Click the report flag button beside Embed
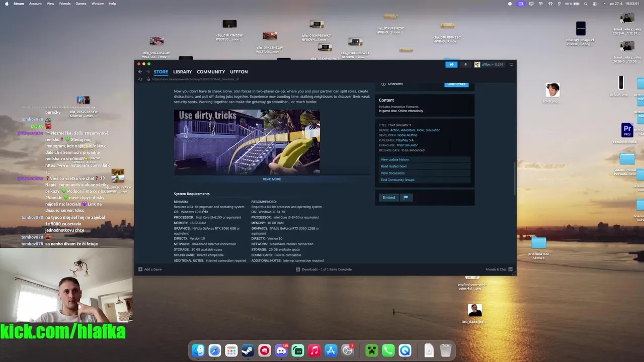The width and height of the screenshot is (644, 362). 406,198
